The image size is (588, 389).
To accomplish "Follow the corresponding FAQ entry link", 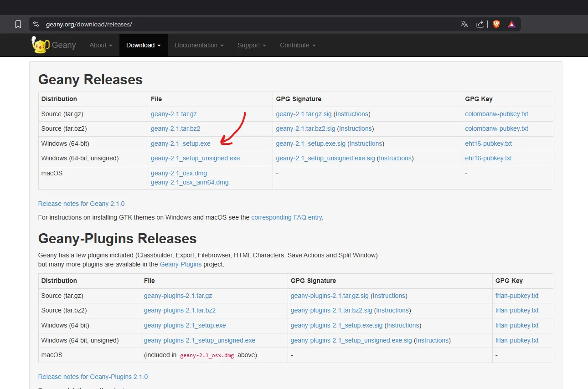I will [x=287, y=217].
